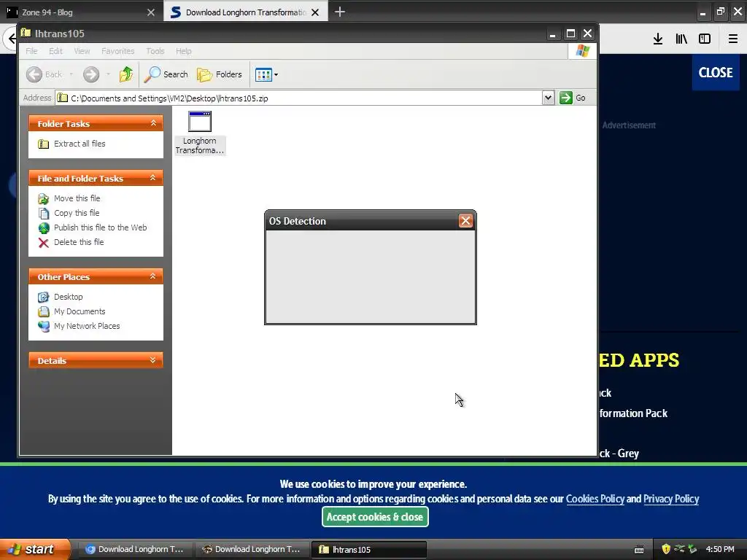The image size is (747, 560).
Task: Open My Documents in Other Places
Action: click(80, 311)
